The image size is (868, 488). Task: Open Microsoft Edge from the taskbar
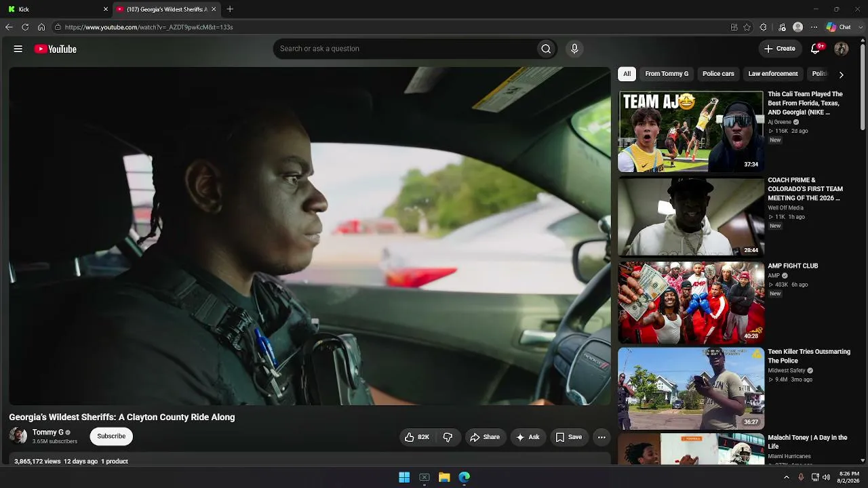[x=465, y=477]
